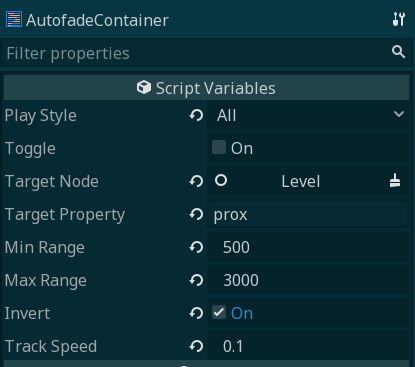Enable the Toggle checkbox
The height and width of the screenshot is (367, 415).
pos(219,147)
